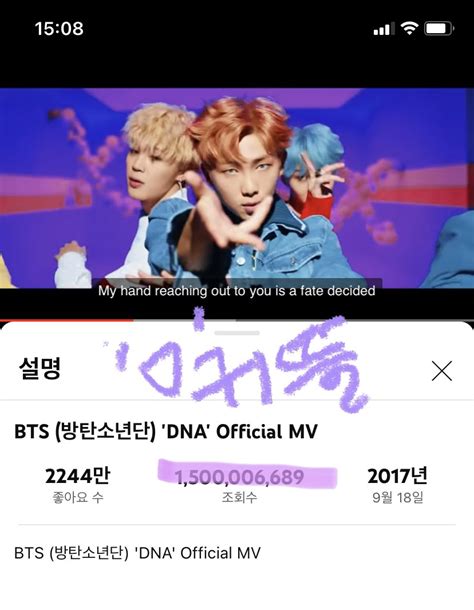Tap the 9월 18일 date text
474x610 pixels.
(x=398, y=497)
